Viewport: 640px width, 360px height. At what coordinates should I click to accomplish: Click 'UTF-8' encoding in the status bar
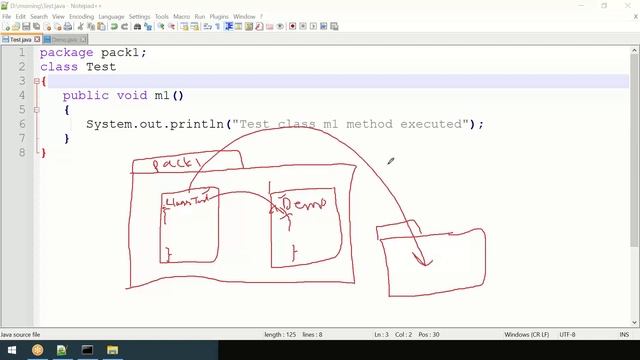[567, 335]
